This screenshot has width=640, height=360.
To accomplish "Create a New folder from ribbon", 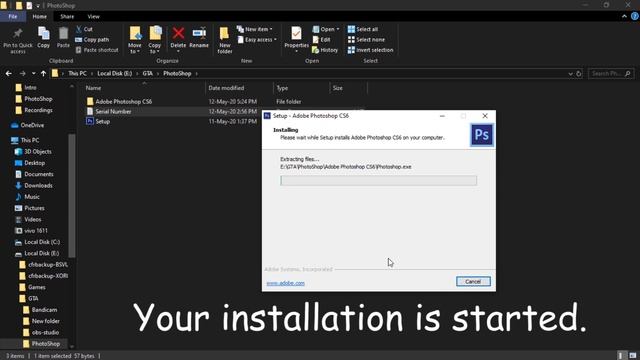I will tap(224, 40).
